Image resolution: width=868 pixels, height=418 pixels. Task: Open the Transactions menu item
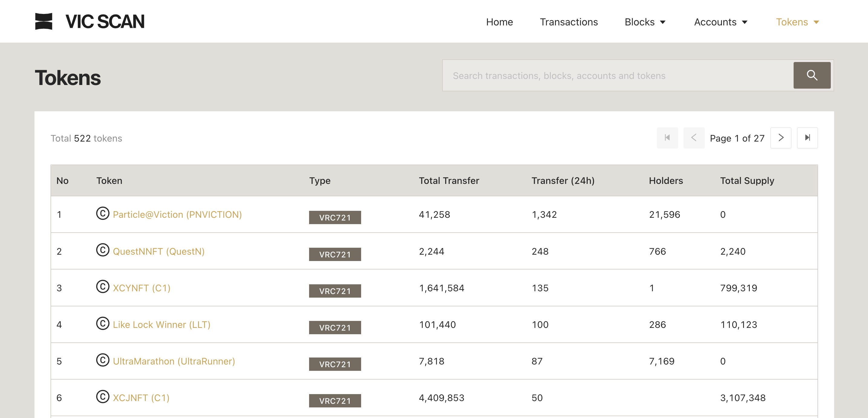[x=569, y=22]
